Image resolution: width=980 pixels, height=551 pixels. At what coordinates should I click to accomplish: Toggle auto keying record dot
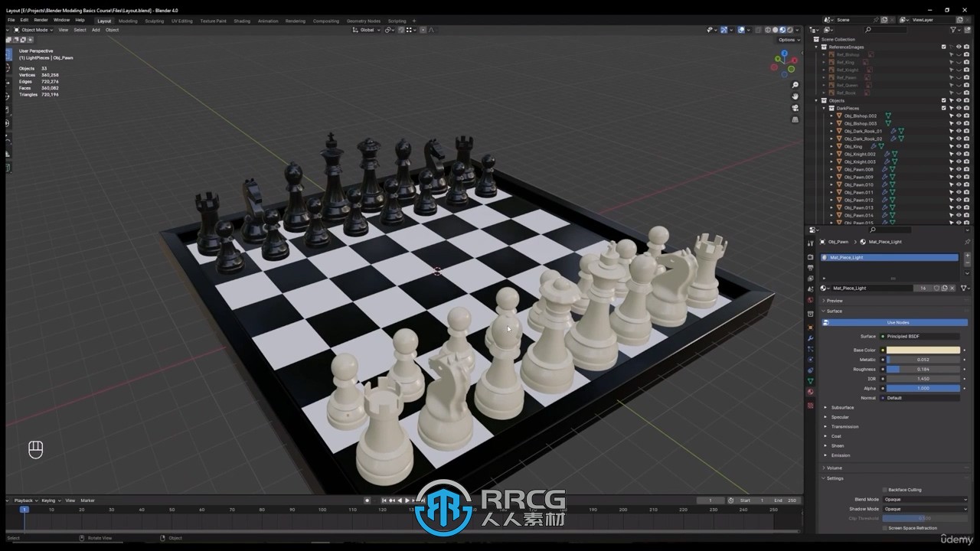367,500
